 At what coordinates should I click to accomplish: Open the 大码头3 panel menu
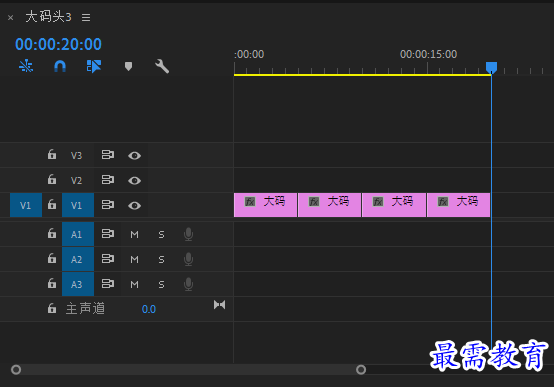pos(86,17)
